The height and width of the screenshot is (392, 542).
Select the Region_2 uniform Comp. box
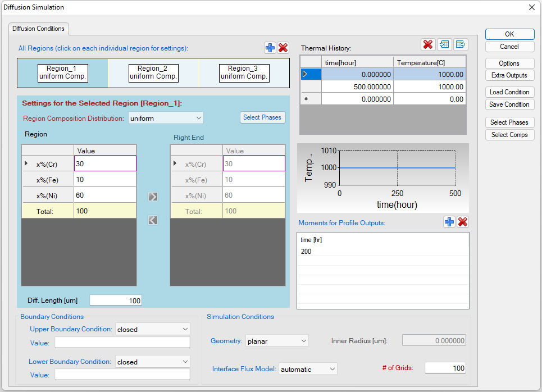(x=153, y=73)
